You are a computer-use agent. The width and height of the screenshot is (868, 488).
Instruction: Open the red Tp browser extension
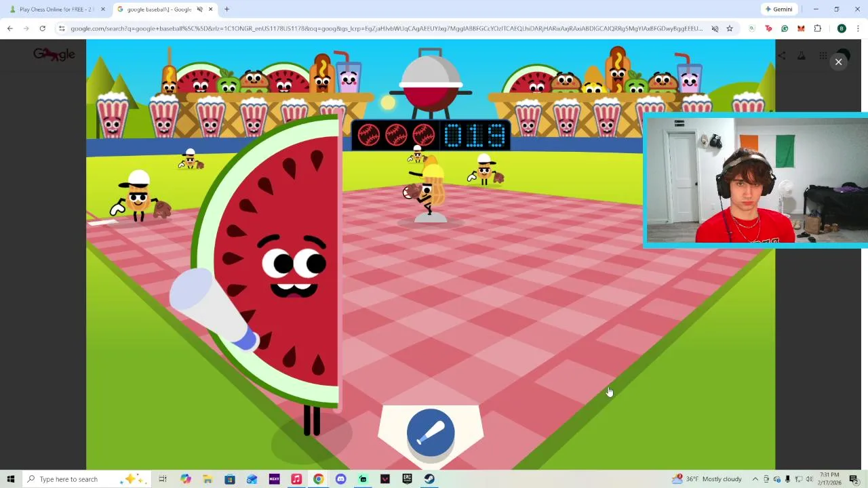coord(768,28)
